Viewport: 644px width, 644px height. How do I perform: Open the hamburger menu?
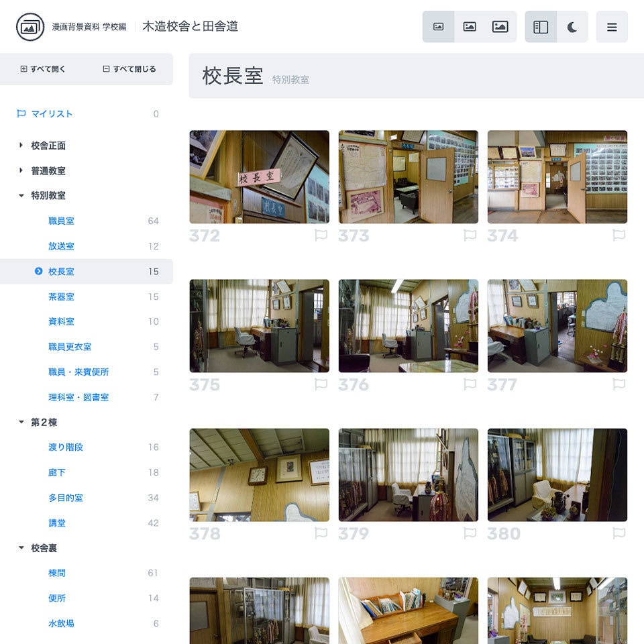tap(612, 27)
